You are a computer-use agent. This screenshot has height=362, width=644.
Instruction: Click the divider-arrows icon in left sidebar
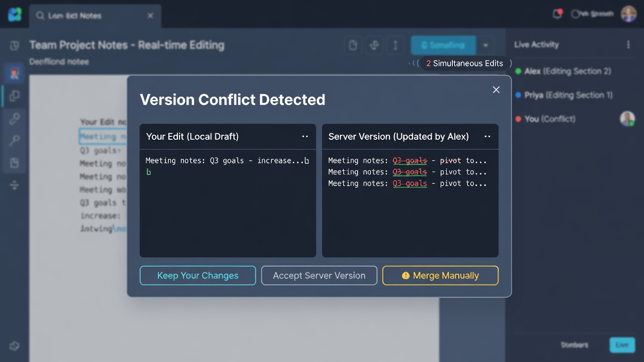(15, 186)
